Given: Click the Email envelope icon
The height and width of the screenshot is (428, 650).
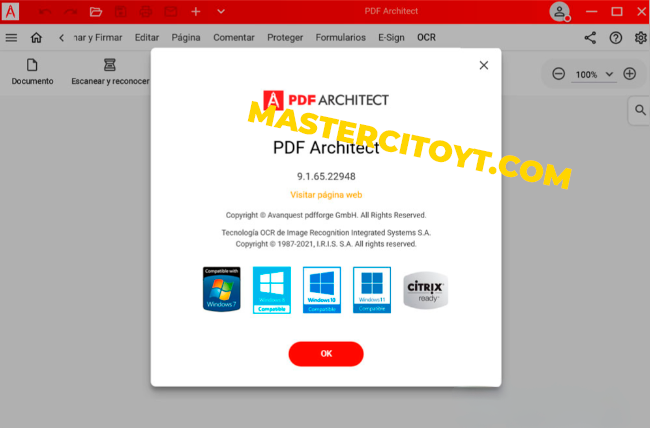Looking at the screenshot, I should coord(171,12).
